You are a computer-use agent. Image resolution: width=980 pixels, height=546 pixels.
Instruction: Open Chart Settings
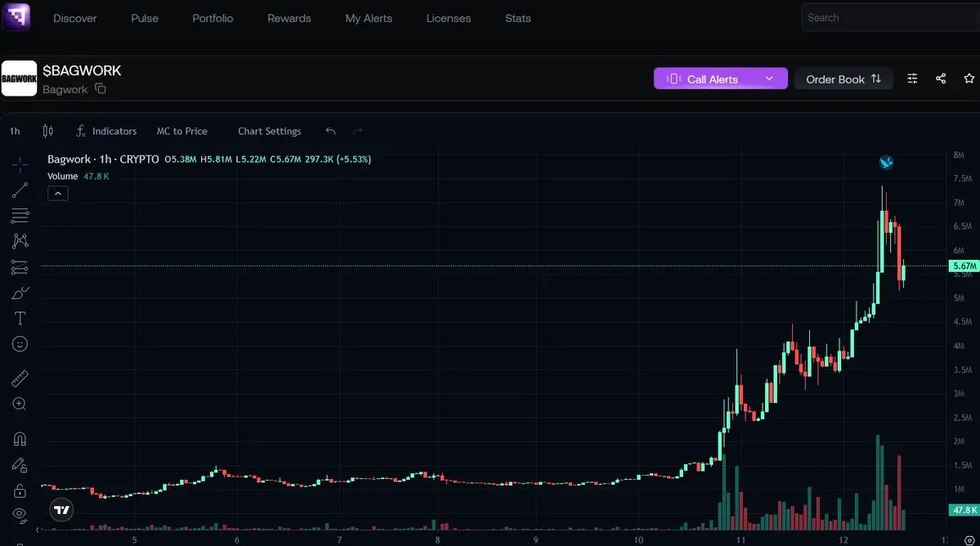pos(270,132)
